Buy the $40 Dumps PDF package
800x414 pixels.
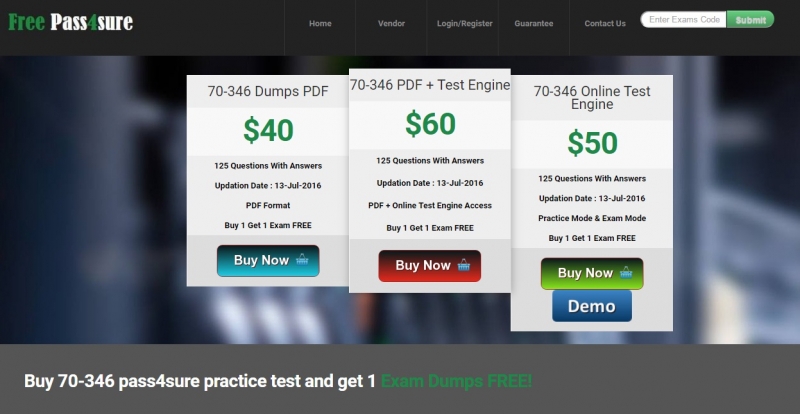point(268,261)
